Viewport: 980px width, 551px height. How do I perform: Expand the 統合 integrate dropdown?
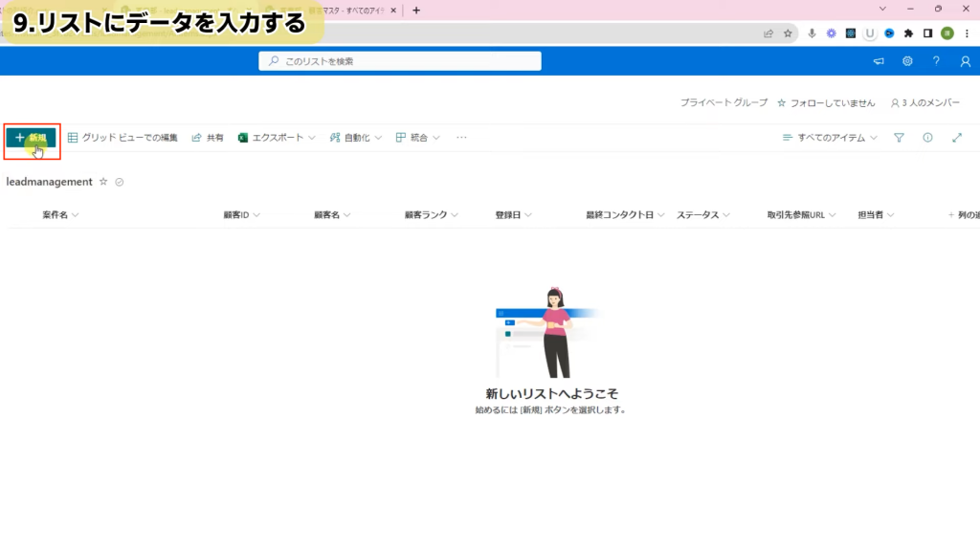418,138
